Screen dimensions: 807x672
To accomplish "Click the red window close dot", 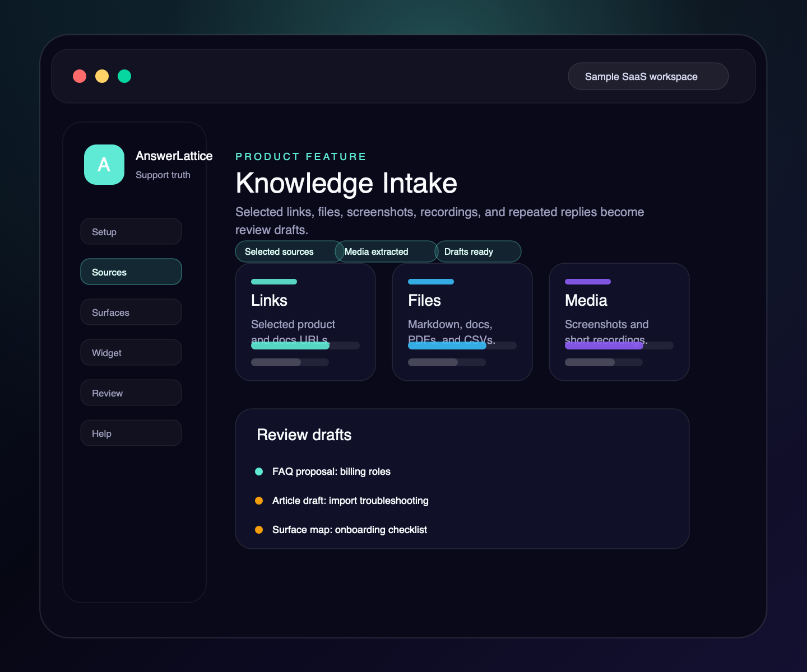I will point(80,76).
